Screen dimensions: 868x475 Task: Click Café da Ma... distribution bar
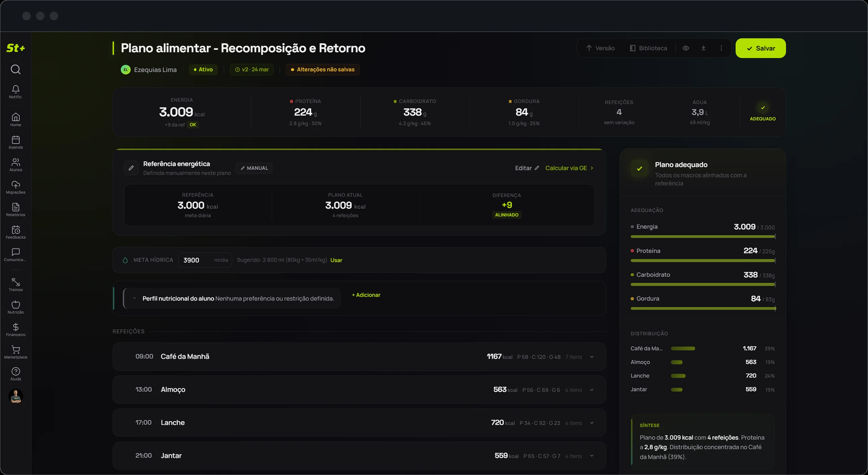tap(683, 348)
